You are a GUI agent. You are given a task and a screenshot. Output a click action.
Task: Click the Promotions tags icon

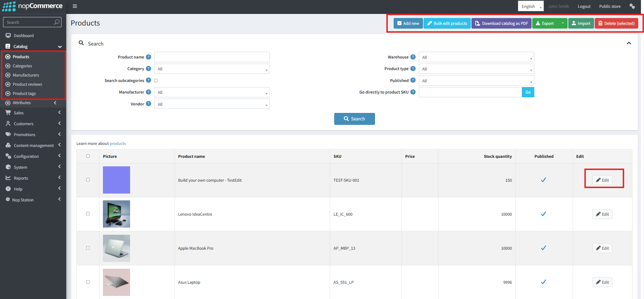pos(8,134)
